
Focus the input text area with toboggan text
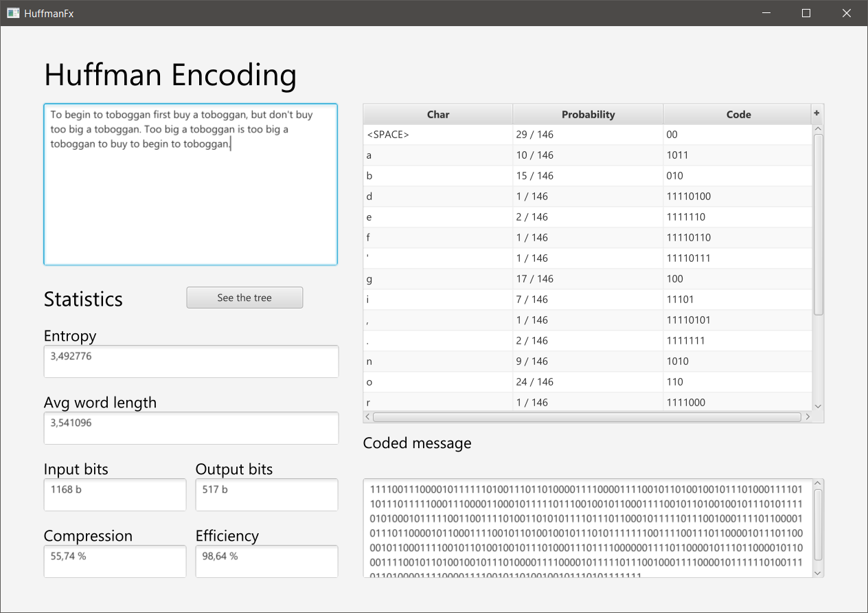click(x=190, y=184)
